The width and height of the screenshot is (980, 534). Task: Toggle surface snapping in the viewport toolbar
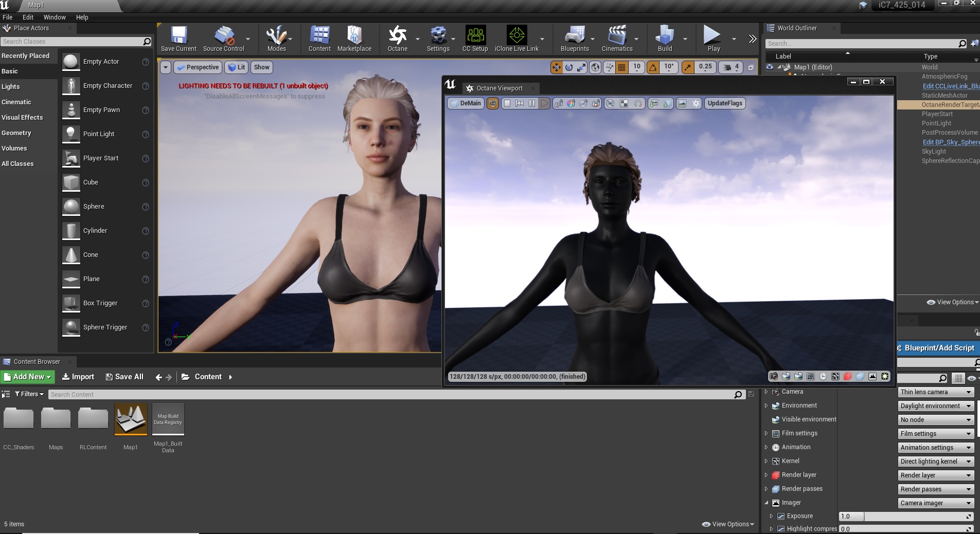(609, 67)
